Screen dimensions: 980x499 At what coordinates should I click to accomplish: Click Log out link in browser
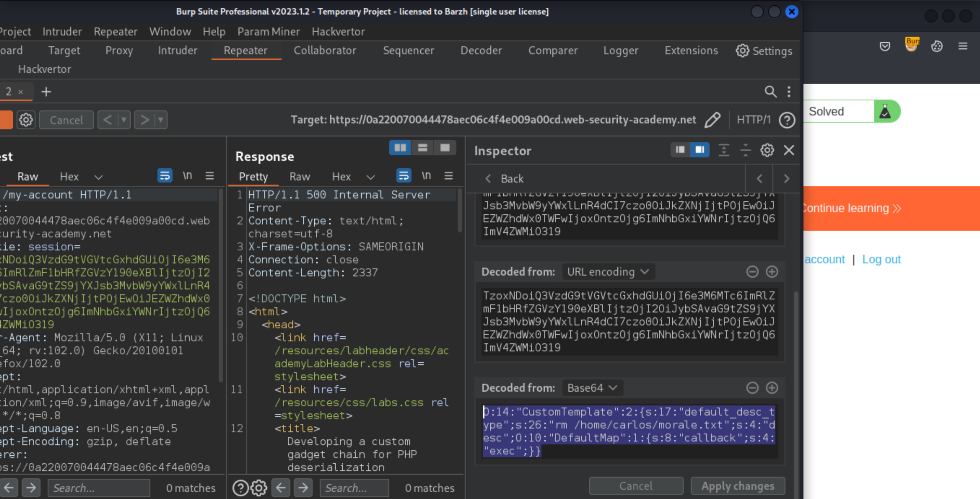coord(881,259)
